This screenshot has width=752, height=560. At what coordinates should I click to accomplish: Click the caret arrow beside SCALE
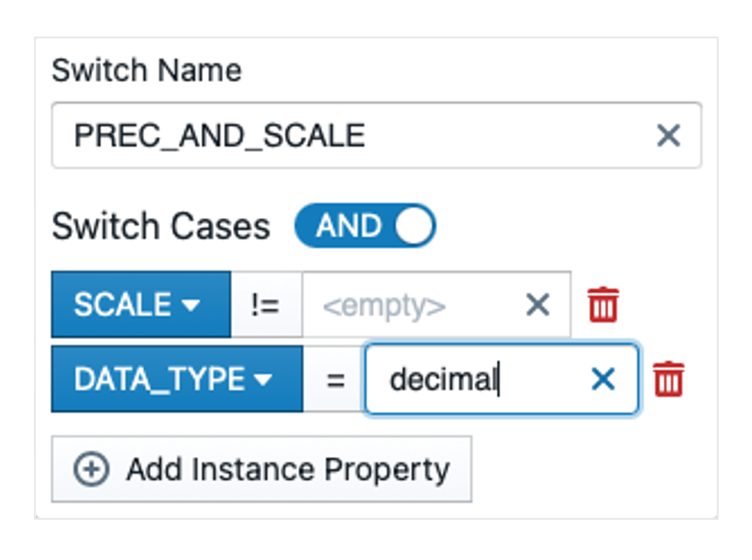point(190,305)
